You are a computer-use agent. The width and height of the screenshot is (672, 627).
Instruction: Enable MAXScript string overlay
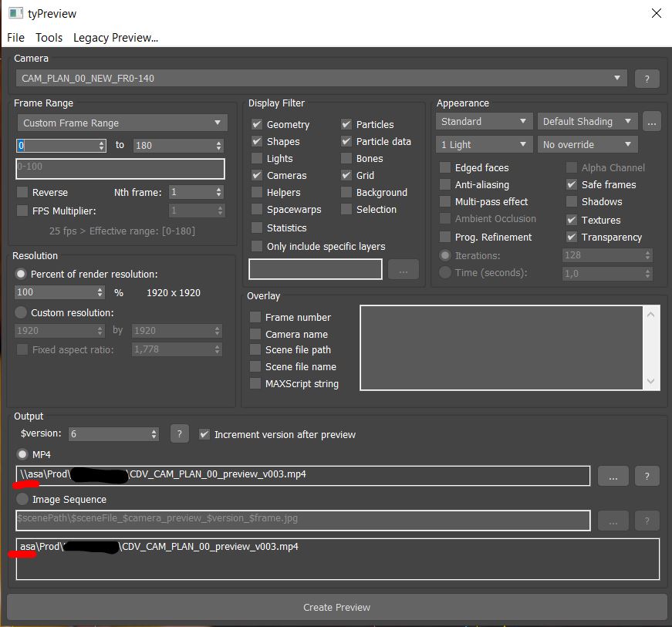pyautogui.click(x=255, y=383)
